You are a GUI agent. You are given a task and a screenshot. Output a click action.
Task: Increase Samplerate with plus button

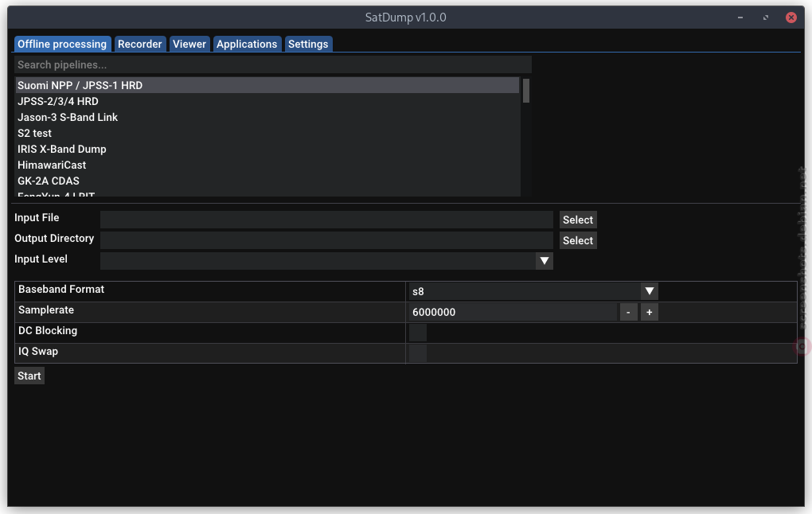(650, 312)
